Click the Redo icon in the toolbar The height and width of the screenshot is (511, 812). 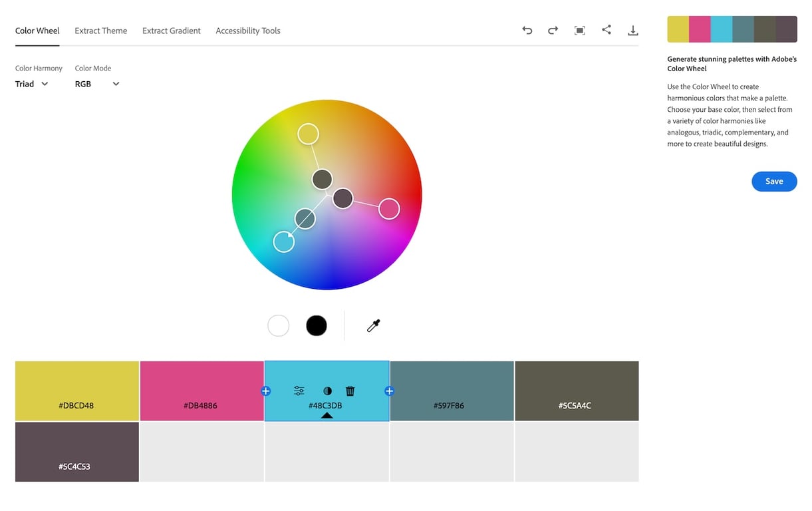pos(553,30)
